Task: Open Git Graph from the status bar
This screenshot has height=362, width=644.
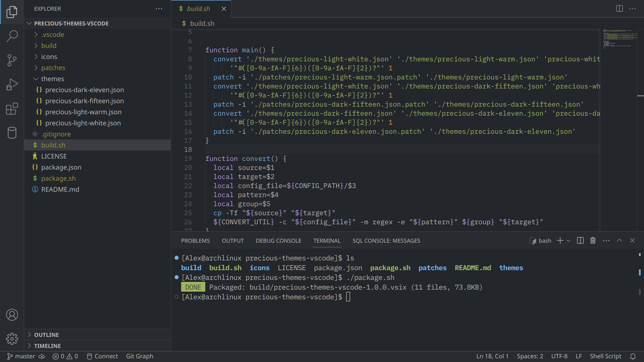Action: (x=140, y=356)
